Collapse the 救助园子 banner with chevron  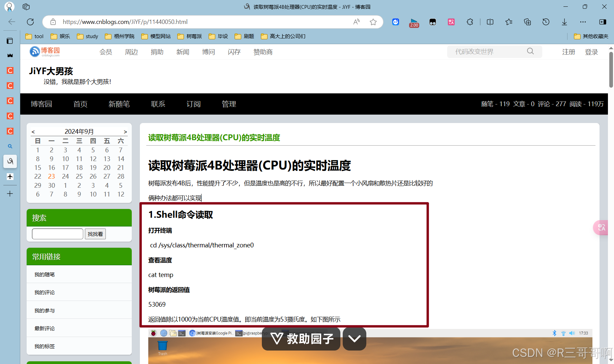[355, 339]
